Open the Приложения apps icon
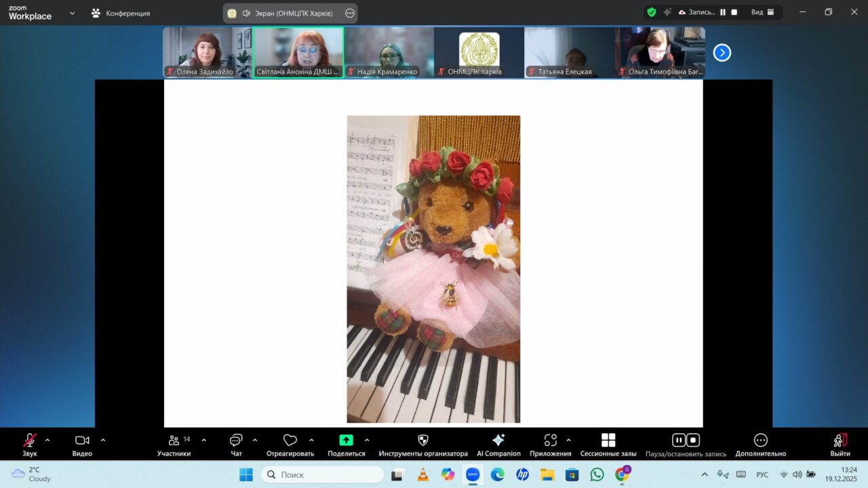Image resolution: width=868 pixels, height=488 pixels. pos(551,441)
